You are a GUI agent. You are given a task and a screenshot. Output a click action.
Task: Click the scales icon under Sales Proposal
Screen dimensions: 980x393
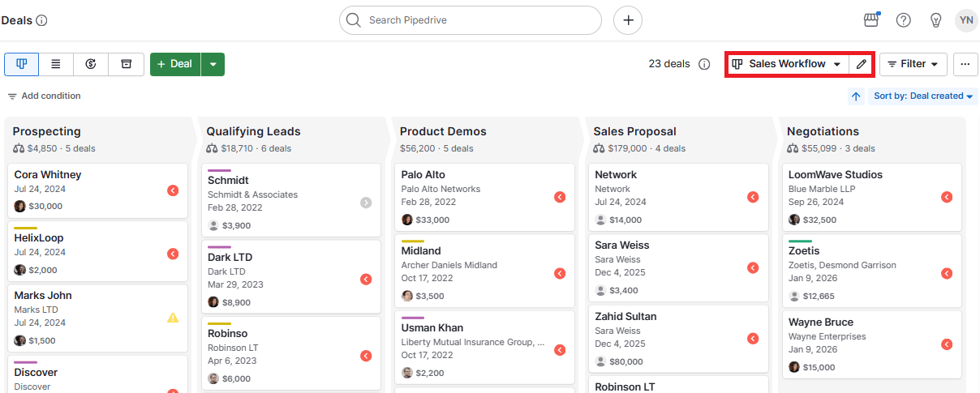pyautogui.click(x=600, y=148)
